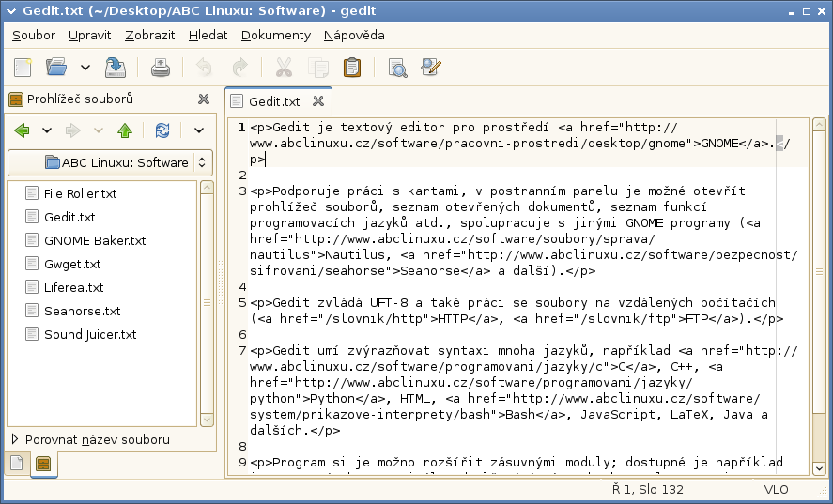The image size is (833, 504).
Task: Select GNOME Baker.txt file
Action: (95, 240)
